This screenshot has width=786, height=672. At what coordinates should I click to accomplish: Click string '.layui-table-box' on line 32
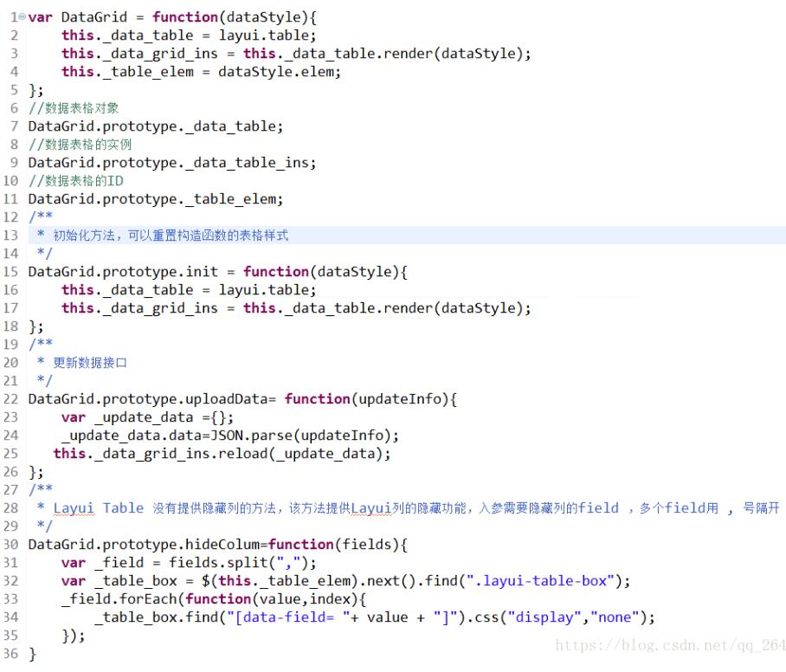[540, 581]
